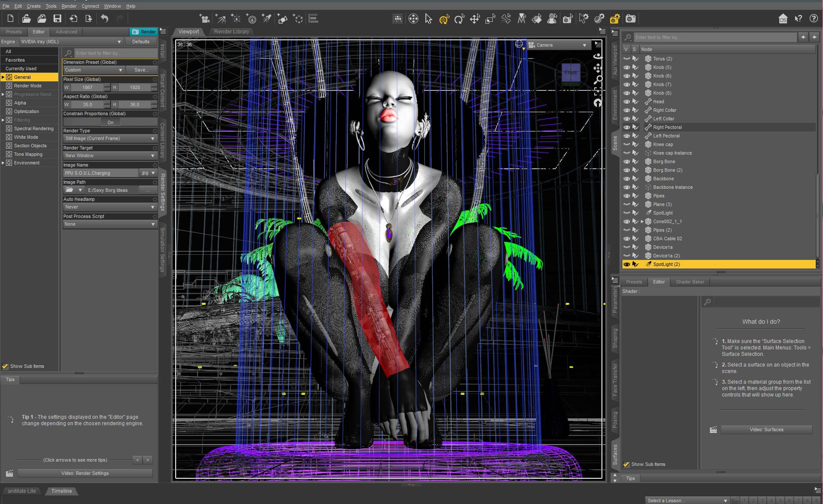
Task: Click the Aspect Ratio height slider value
Action: click(x=135, y=104)
